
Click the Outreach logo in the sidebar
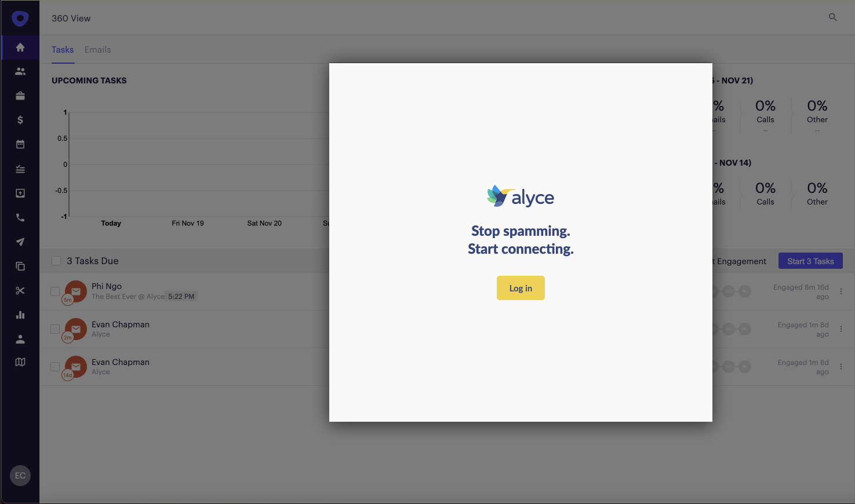click(x=20, y=19)
